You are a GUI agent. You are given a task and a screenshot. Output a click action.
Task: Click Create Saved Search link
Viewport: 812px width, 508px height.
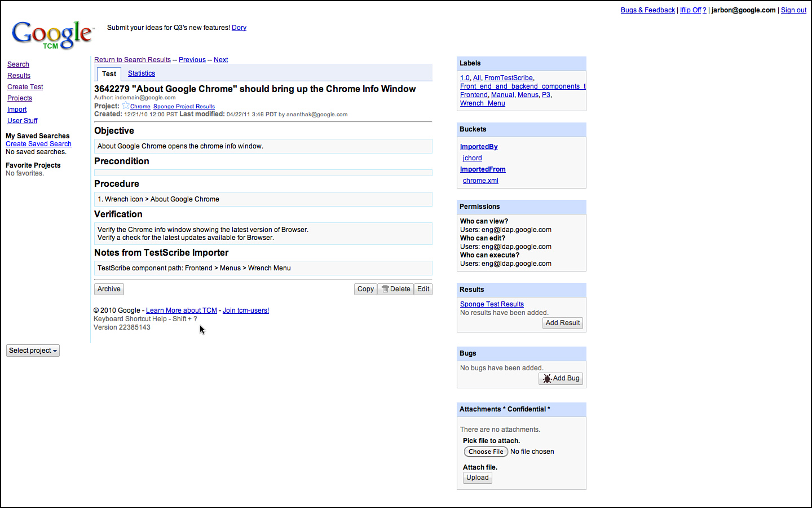pyautogui.click(x=38, y=144)
